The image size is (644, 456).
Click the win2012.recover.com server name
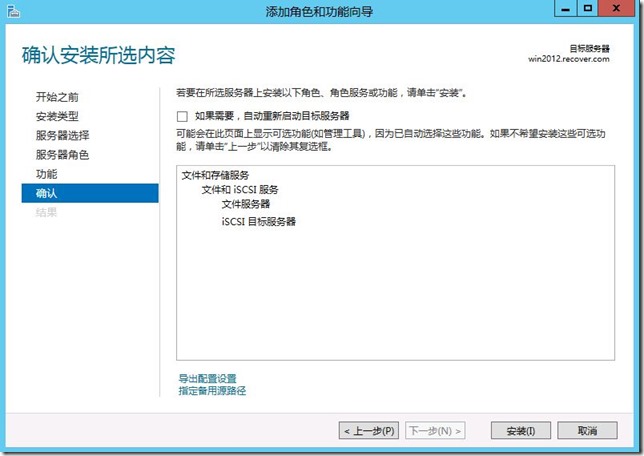pyautogui.click(x=568, y=59)
